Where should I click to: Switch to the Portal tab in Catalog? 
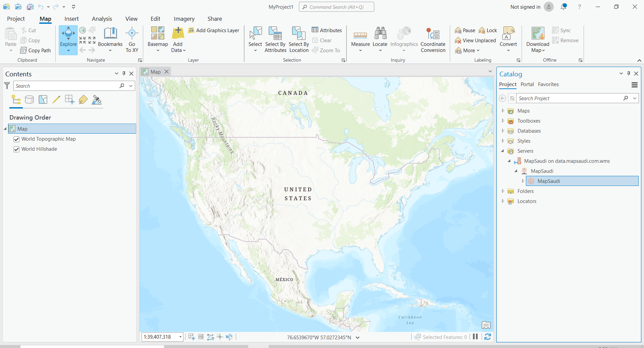point(527,84)
